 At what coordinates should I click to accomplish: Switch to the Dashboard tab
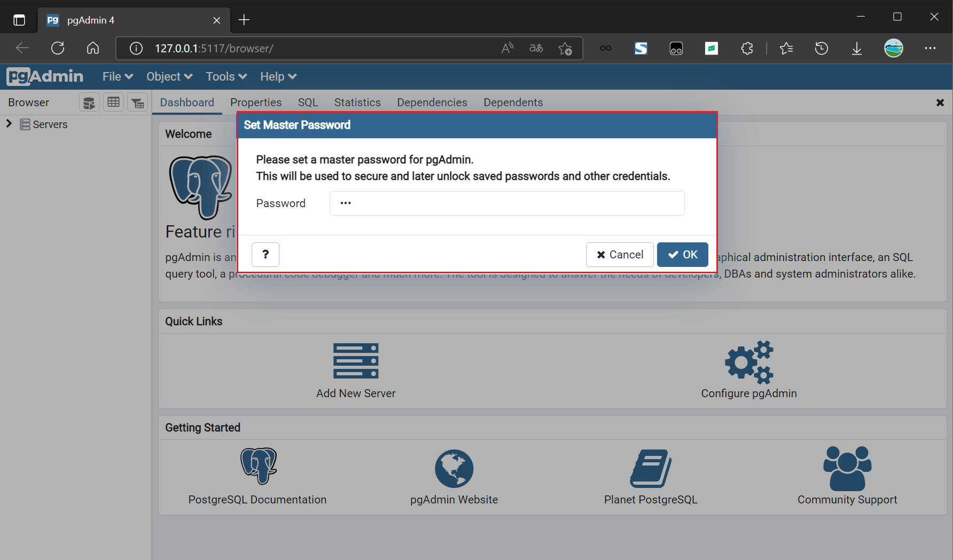click(187, 102)
